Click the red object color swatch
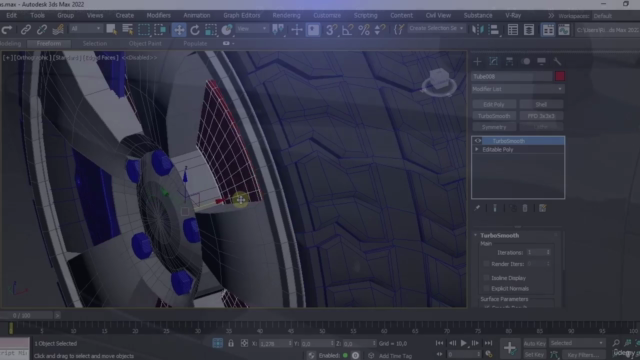The image size is (640, 360). 560,76
